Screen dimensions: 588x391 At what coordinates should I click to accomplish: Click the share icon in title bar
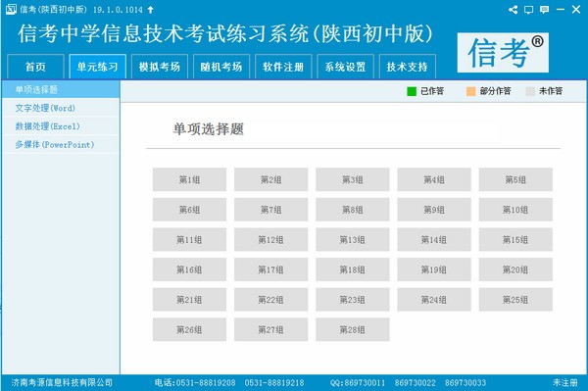[513, 10]
